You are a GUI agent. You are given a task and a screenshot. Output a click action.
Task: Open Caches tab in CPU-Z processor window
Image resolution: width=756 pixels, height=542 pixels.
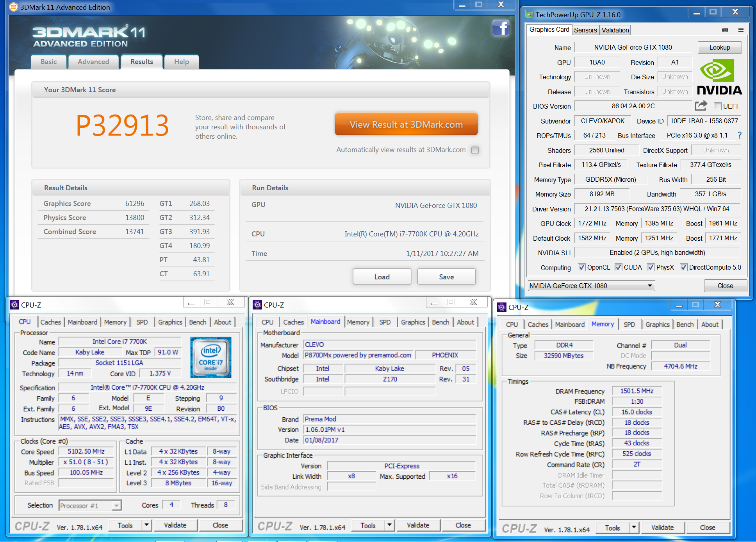(x=51, y=322)
